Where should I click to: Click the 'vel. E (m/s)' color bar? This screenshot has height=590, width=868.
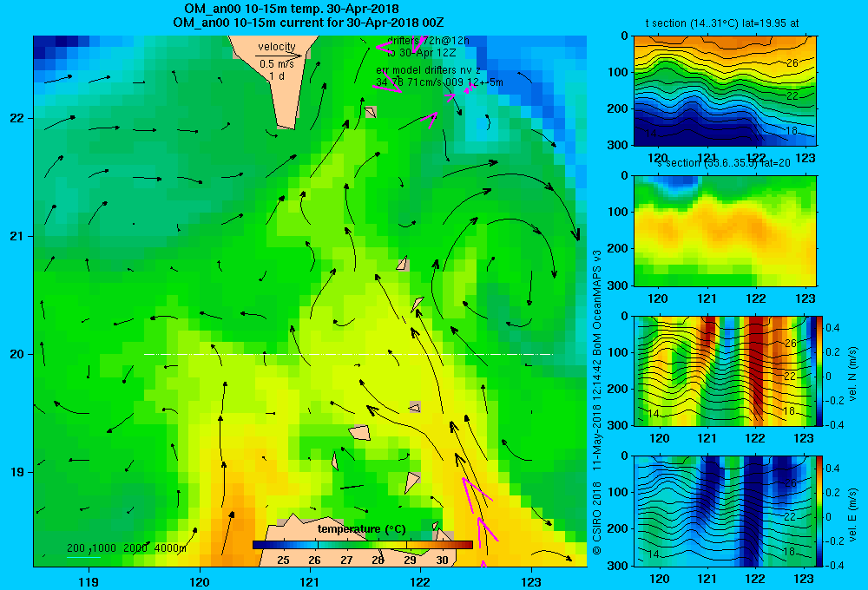pyautogui.click(x=819, y=511)
